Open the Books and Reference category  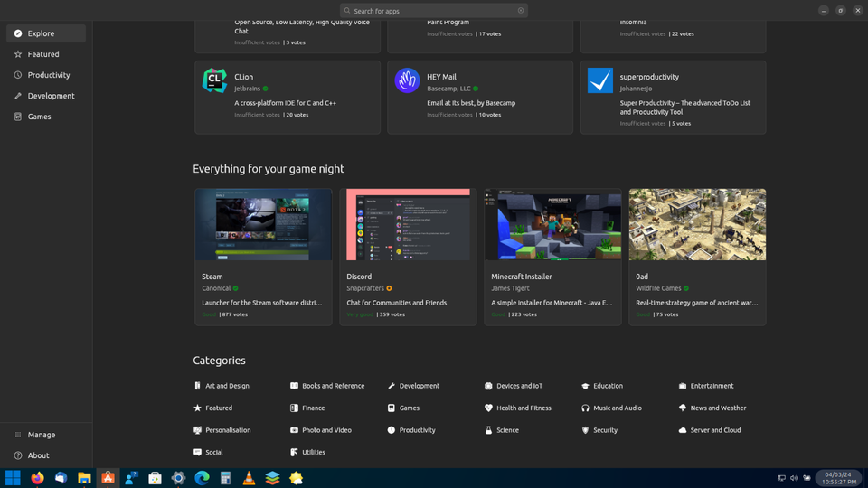coord(327,386)
